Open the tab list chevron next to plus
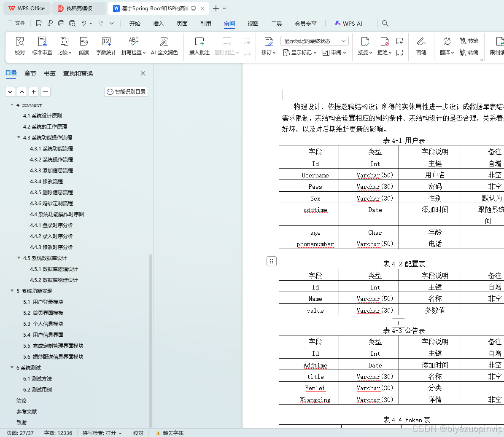The height and width of the screenshot is (437, 504). [x=224, y=8]
